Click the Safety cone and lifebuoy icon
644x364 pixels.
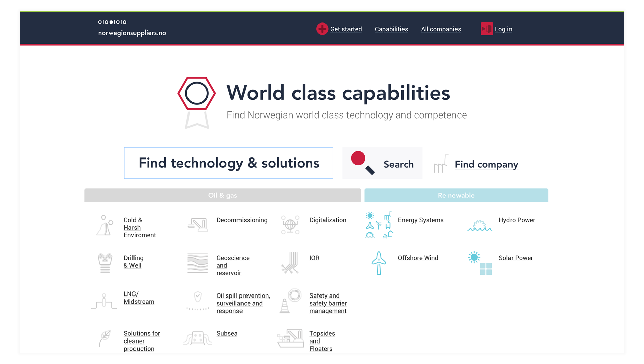[290, 301]
